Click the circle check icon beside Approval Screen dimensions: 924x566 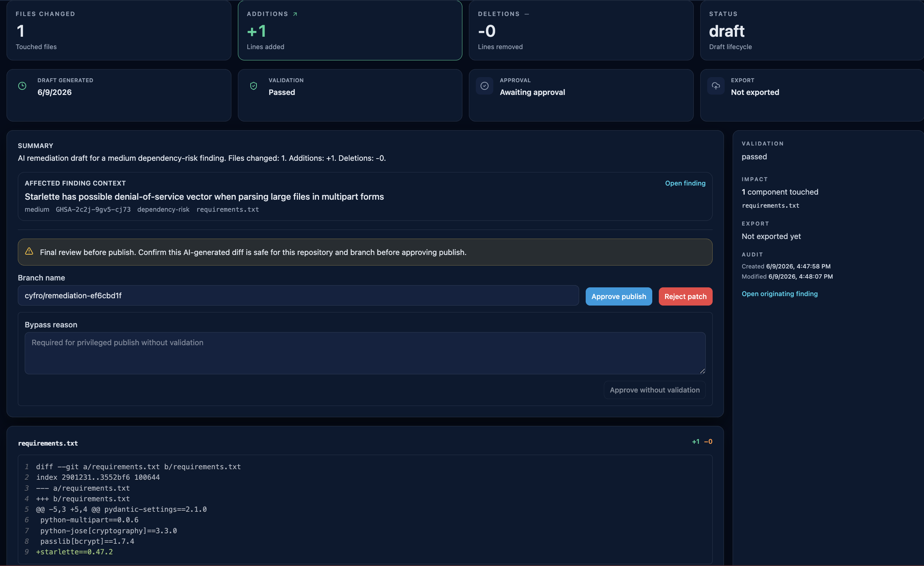pyautogui.click(x=485, y=86)
